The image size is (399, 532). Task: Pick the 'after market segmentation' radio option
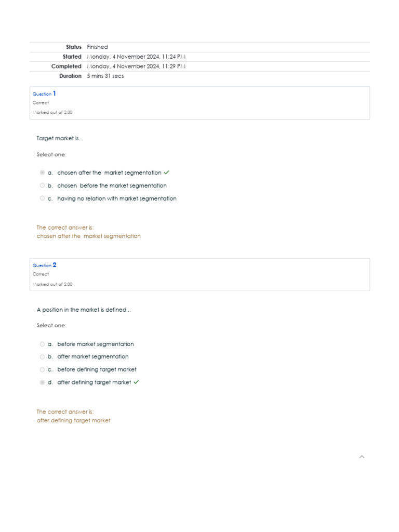[42, 356]
